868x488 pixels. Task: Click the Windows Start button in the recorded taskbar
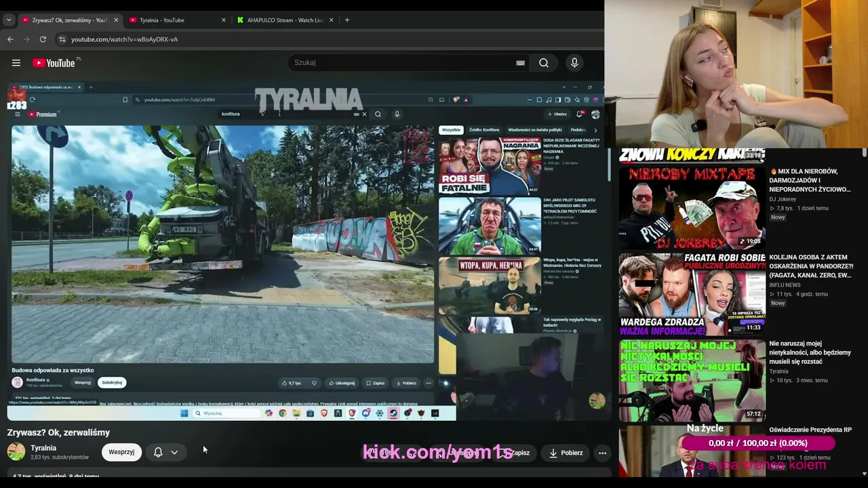pos(184,413)
